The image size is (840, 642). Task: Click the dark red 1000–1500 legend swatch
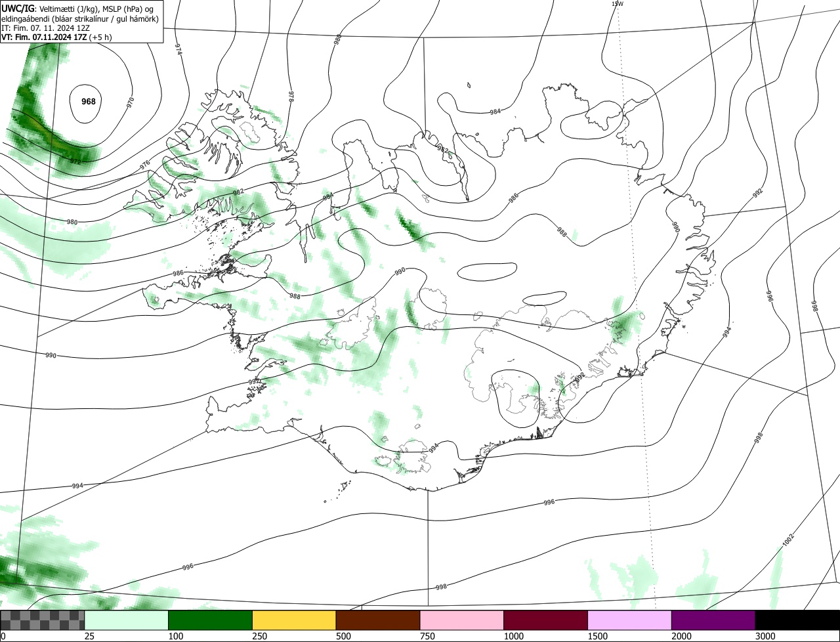546,620
